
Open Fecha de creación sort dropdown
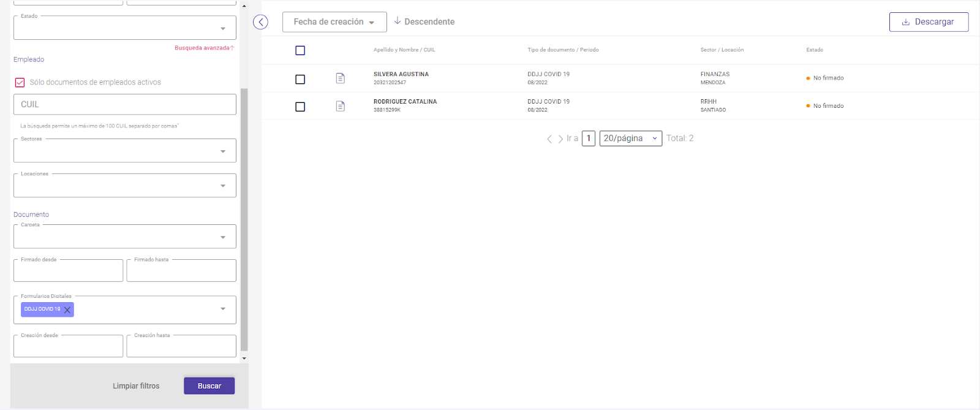tap(334, 21)
